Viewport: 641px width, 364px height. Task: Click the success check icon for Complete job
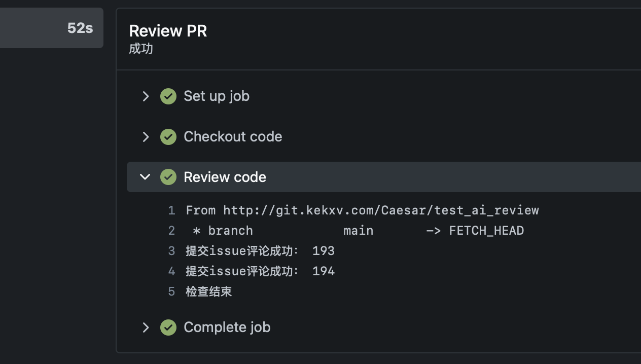[168, 327]
